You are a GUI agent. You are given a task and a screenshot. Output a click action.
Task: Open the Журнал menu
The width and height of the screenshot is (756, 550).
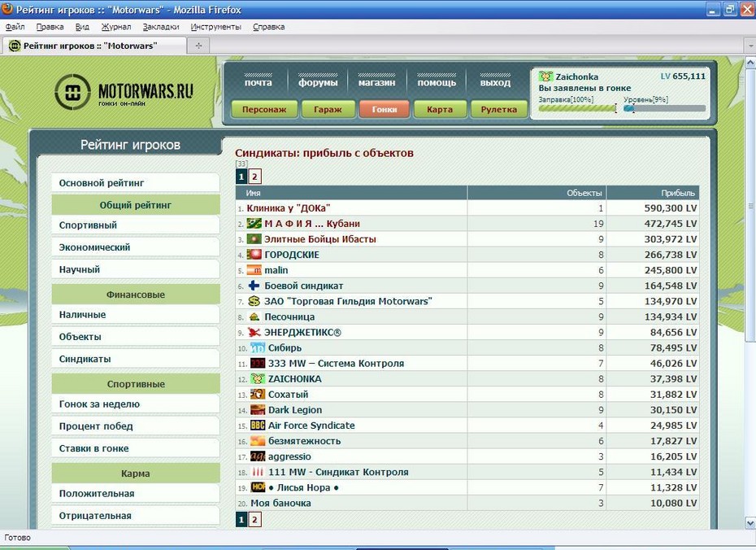[x=116, y=27]
